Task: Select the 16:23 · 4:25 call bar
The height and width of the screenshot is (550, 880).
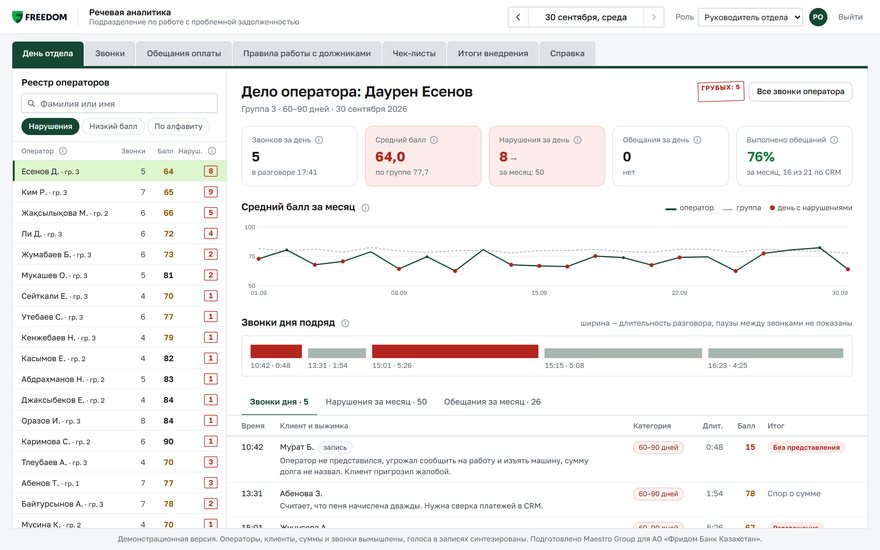Action: coord(776,353)
